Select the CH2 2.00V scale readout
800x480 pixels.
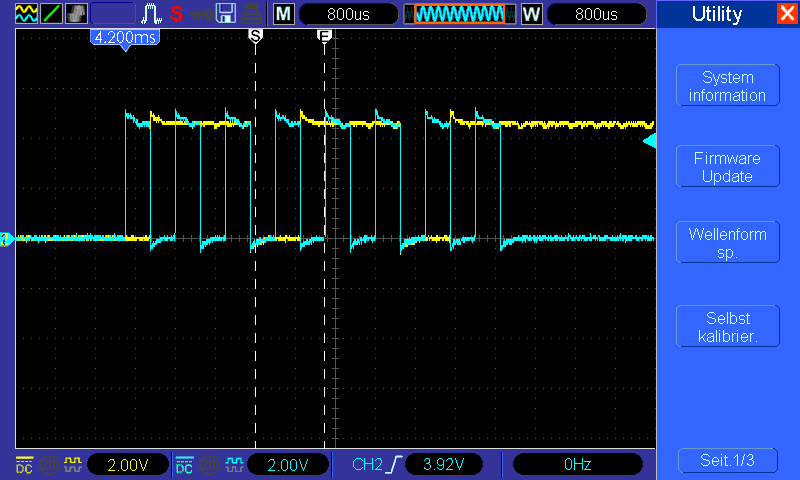[288, 464]
